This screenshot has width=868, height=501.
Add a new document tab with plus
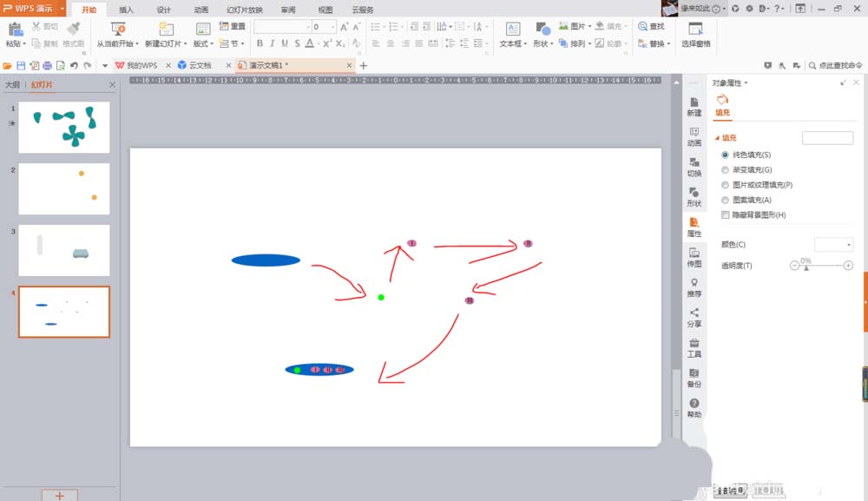364,65
